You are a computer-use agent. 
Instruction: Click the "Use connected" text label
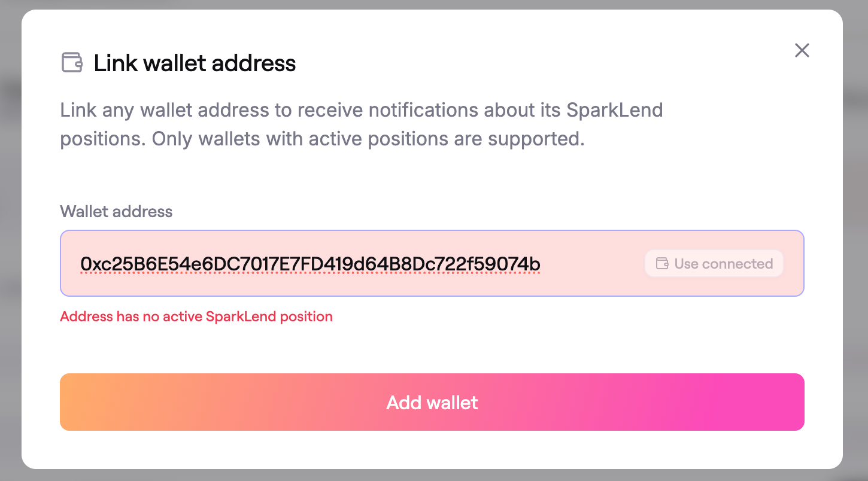click(x=723, y=264)
